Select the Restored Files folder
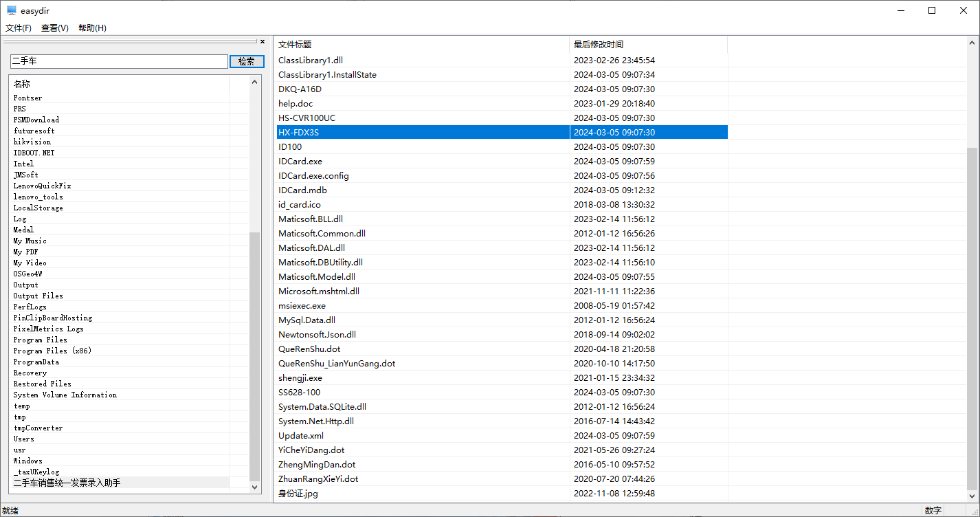Image resolution: width=980 pixels, height=517 pixels. pos(42,384)
